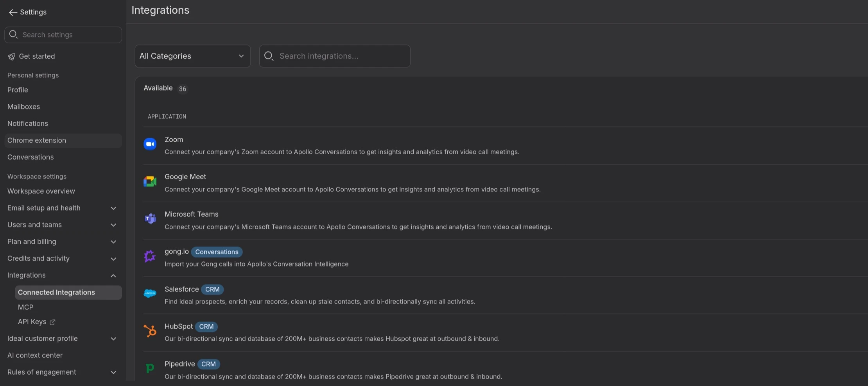868x386 pixels.
Task: Click the Google Meet integration title
Action: 185,177
